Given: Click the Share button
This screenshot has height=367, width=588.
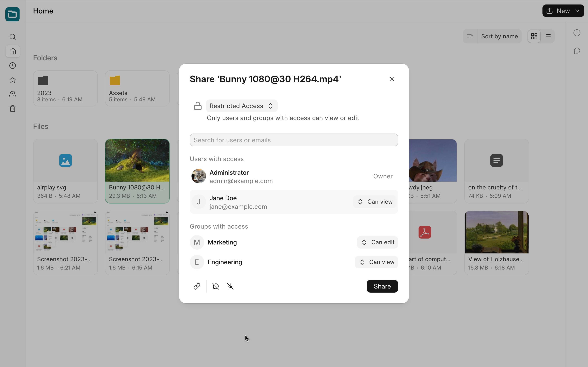Looking at the screenshot, I should point(382,286).
